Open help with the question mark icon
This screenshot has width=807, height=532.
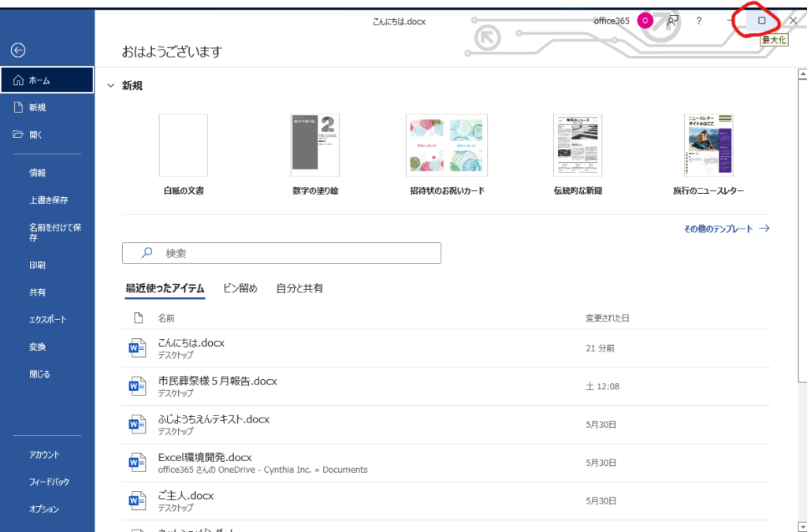pos(699,20)
